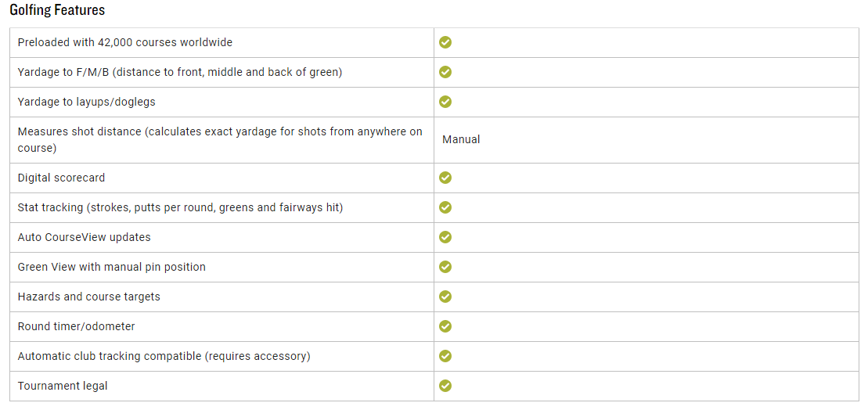
Task: Click checkmark for Yardage to layups/doglegs
Action: pos(445,102)
